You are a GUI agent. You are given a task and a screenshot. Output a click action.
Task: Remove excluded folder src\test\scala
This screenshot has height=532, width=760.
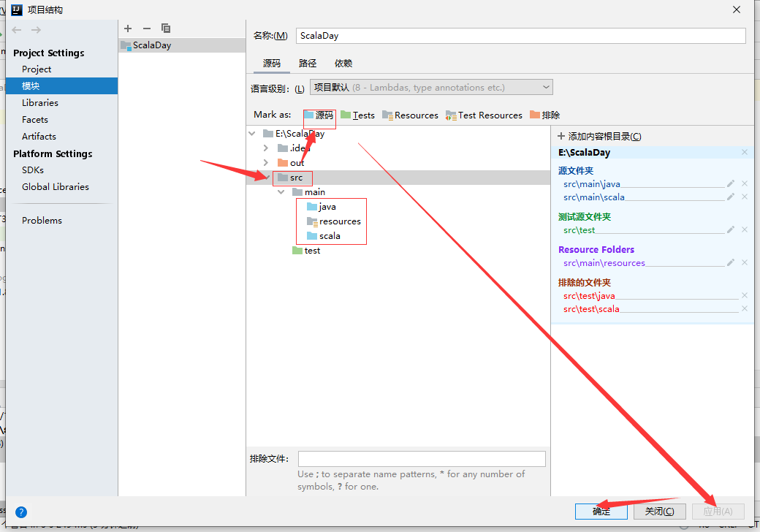[x=745, y=308]
